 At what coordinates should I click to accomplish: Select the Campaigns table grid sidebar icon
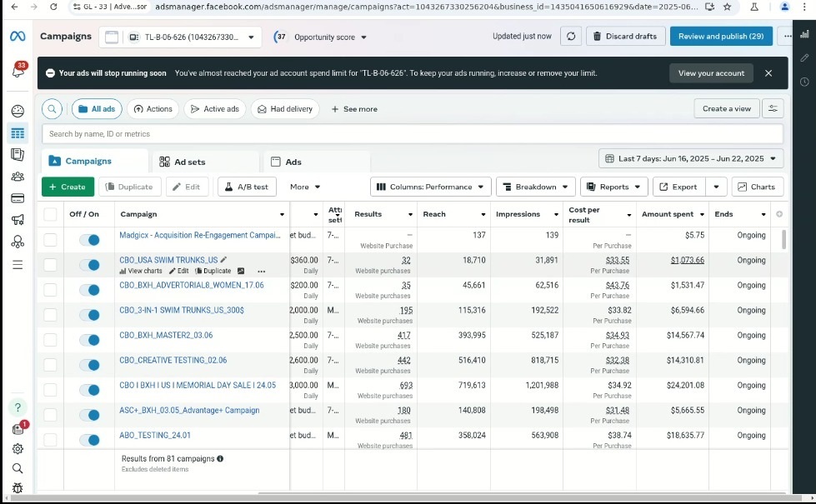click(18, 133)
